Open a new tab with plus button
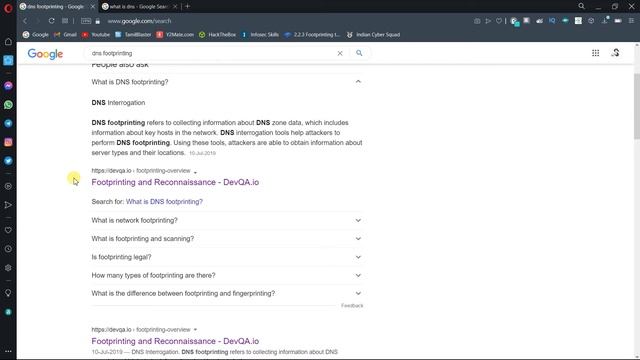The width and height of the screenshot is (640, 360). (x=187, y=6)
